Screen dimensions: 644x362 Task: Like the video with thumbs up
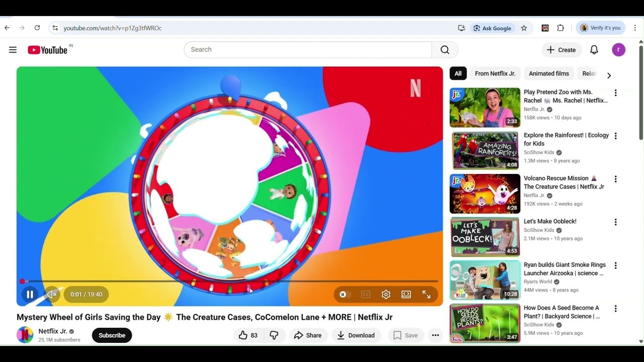pos(248,335)
